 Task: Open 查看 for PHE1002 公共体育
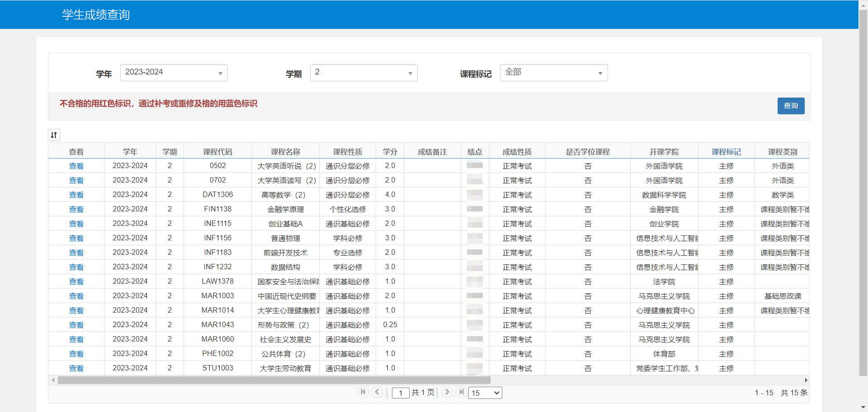click(x=76, y=354)
